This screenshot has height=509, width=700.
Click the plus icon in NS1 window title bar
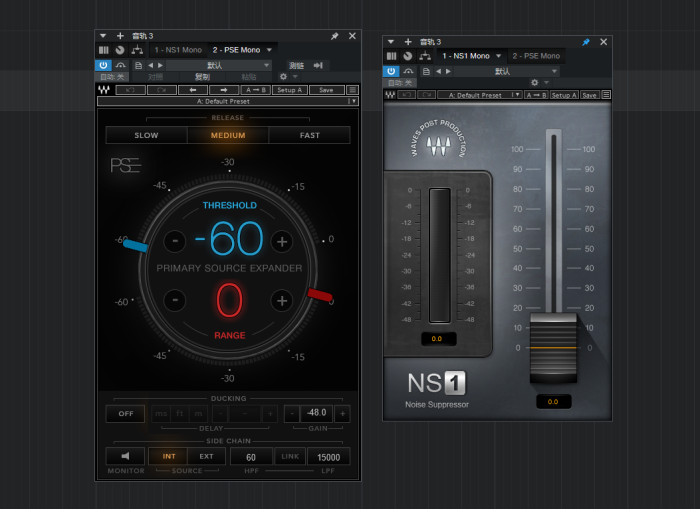[x=408, y=42]
